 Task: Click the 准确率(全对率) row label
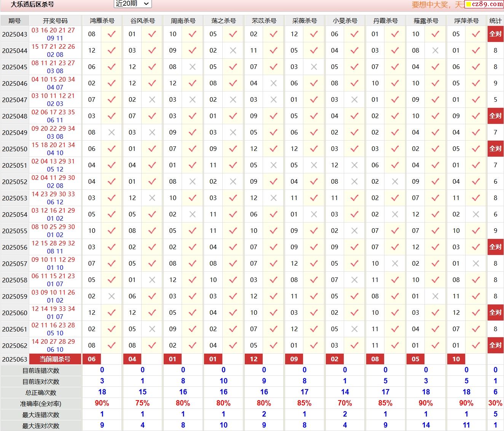pos(41,404)
